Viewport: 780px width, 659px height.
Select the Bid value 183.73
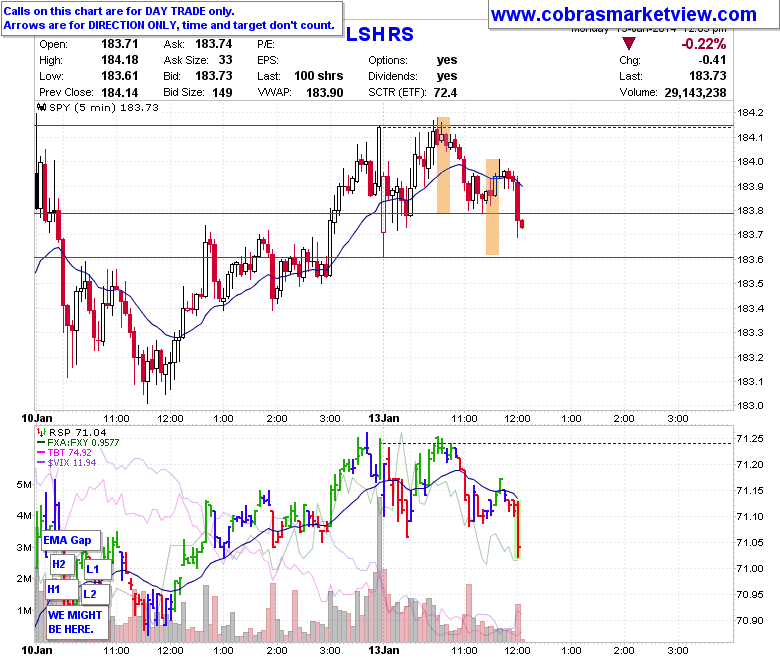213,76
